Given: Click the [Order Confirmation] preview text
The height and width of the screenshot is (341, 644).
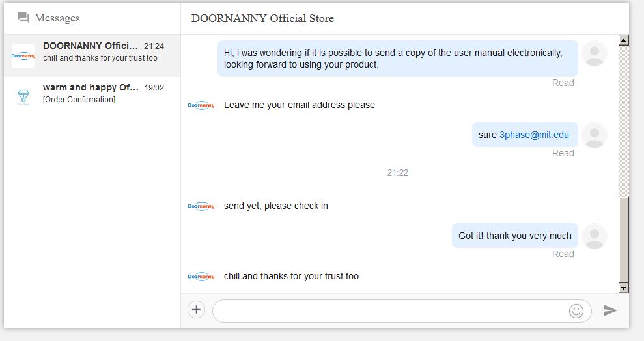Looking at the screenshot, I should 79,100.
